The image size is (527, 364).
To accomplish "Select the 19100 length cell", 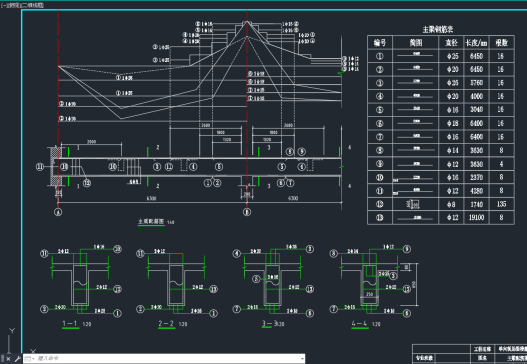I will point(476,217).
